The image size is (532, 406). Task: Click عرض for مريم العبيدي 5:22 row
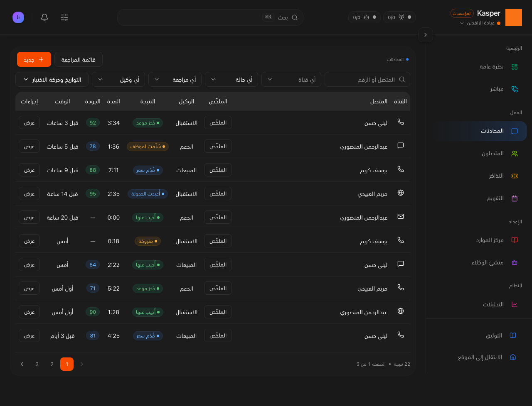pyautogui.click(x=29, y=288)
